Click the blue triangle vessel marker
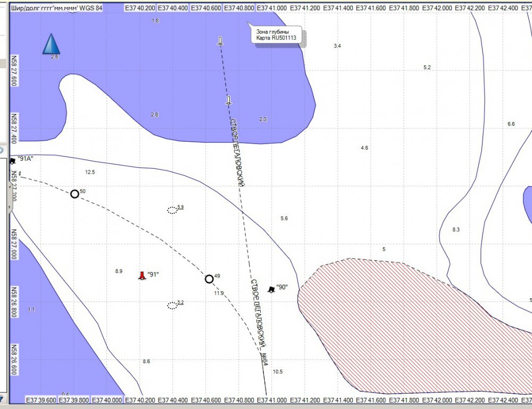 [x=51, y=44]
